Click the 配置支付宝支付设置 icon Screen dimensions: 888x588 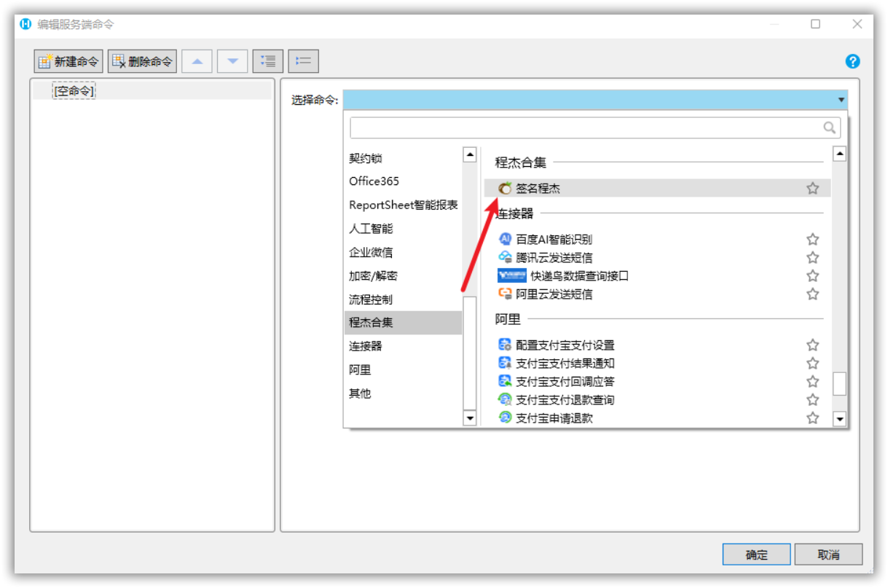[x=505, y=345]
